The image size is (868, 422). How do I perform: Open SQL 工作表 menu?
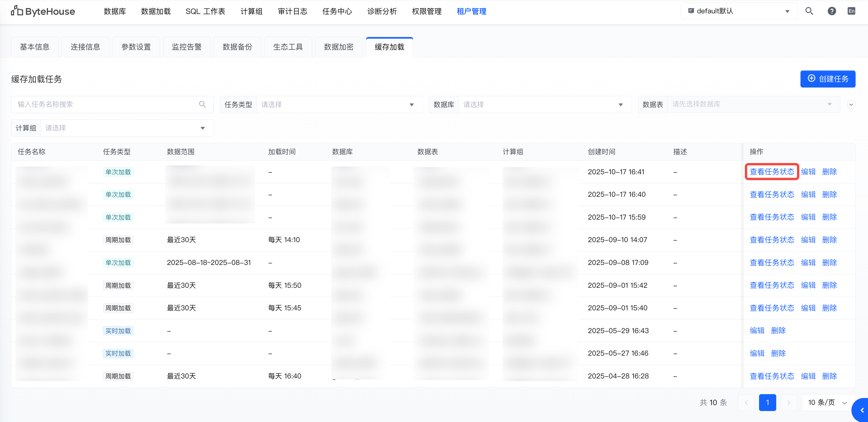(205, 11)
